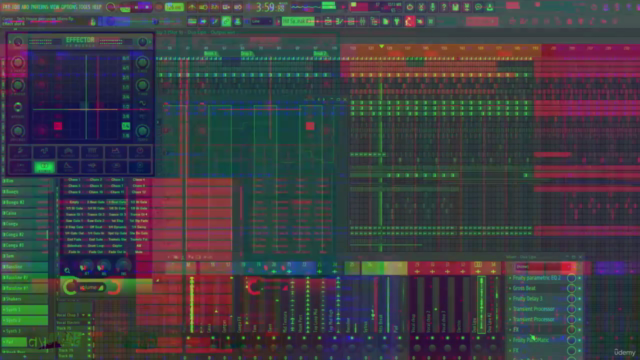Open the PATTERNS menu
This screenshot has width=640, height=360.
pyautogui.click(x=39, y=7)
